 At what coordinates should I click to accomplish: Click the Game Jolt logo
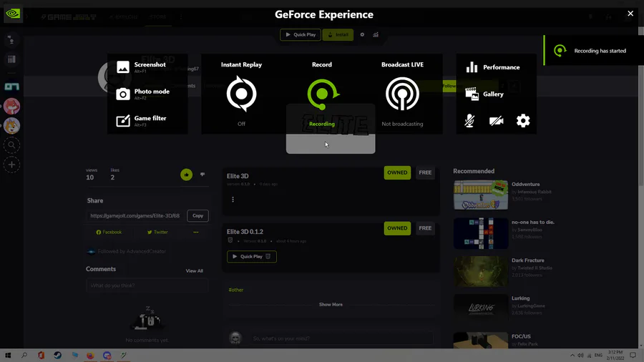tap(69, 17)
